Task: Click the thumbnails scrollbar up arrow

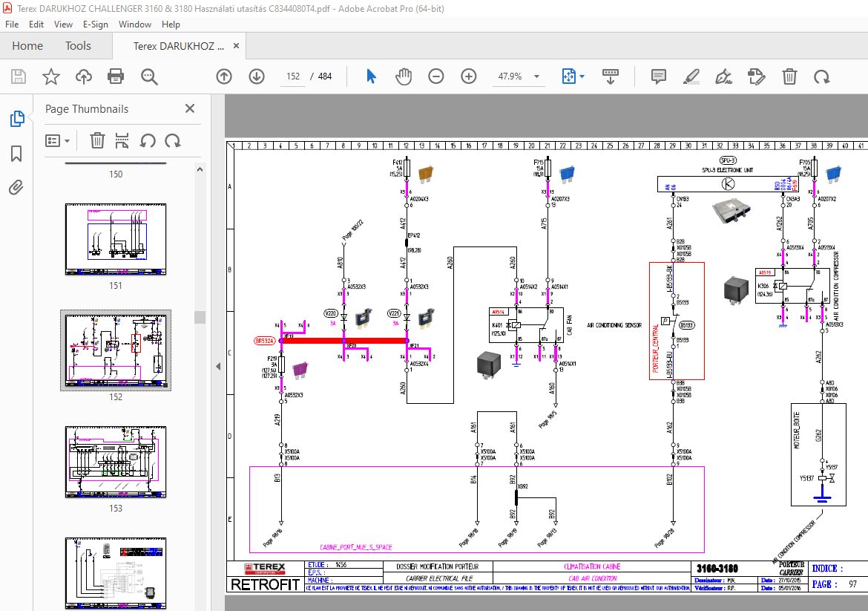Action: click(200, 169)
